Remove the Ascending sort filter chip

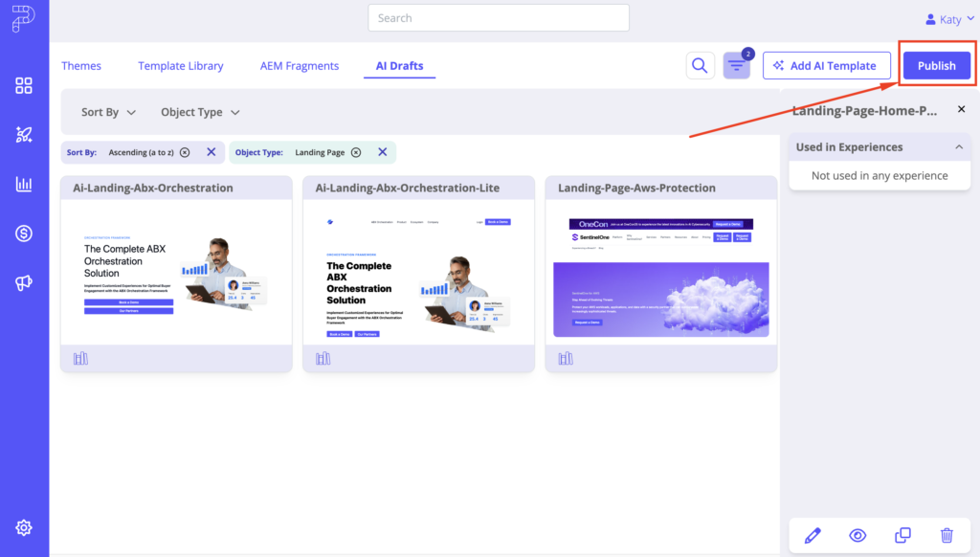click(x=185, y=152)
